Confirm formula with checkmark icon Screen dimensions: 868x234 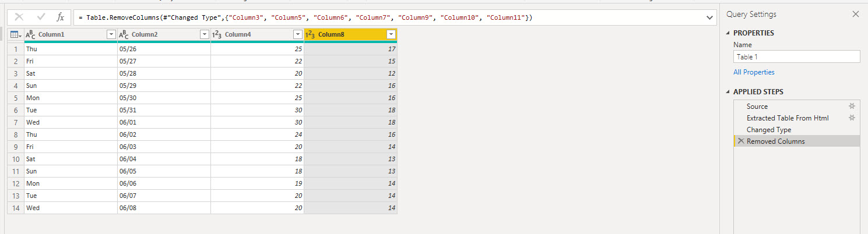41,17
